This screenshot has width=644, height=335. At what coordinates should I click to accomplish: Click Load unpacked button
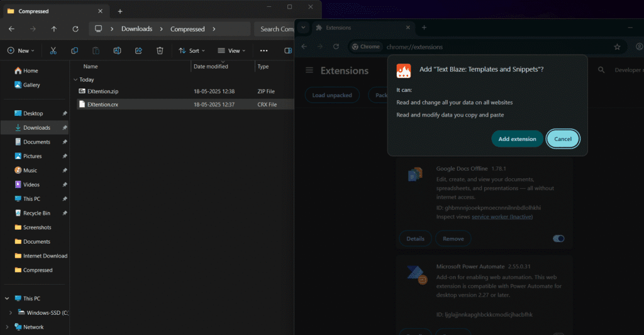(332, 95)
